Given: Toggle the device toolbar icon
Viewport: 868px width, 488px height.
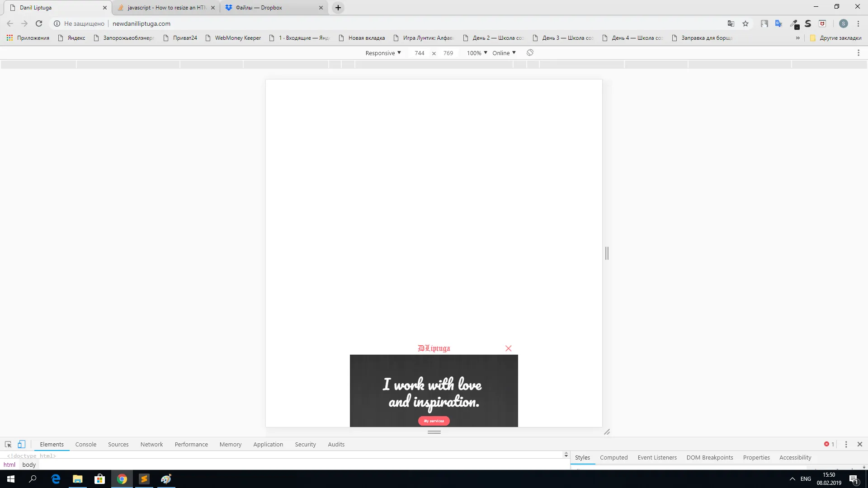Looking at the screenshot, I should pos(21,444).
